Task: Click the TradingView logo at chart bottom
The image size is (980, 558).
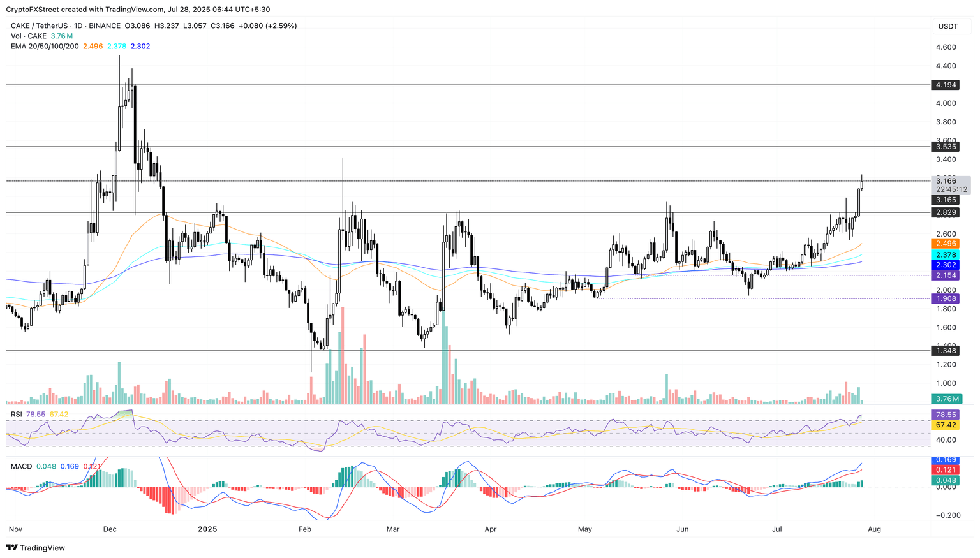Action: [36, 548]
